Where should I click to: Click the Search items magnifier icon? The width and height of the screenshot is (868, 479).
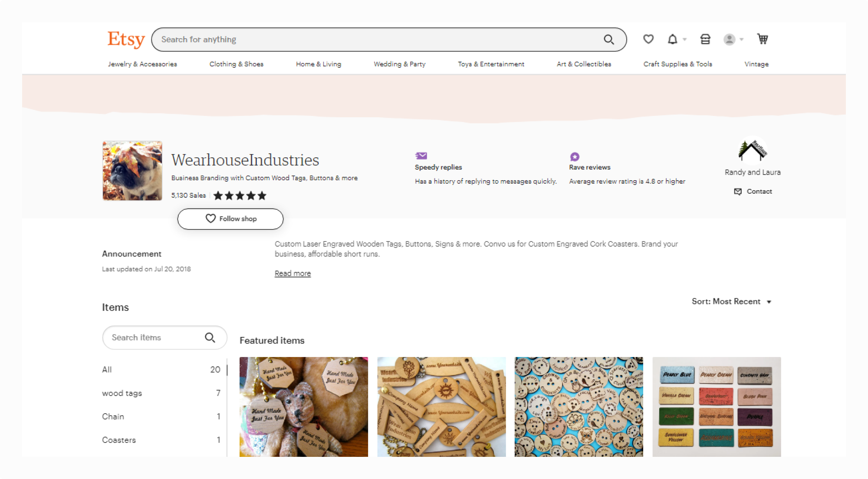(210, 337)
